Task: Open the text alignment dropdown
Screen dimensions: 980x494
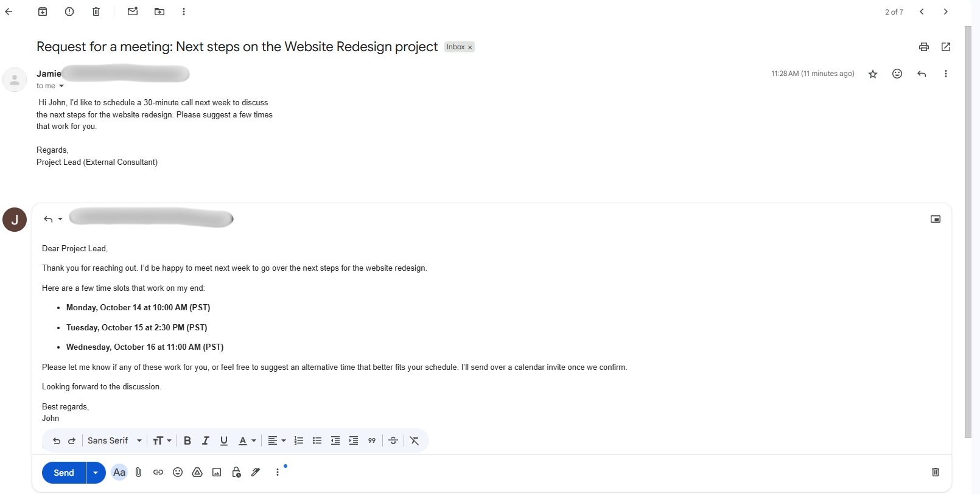Action: pos(277,440)
